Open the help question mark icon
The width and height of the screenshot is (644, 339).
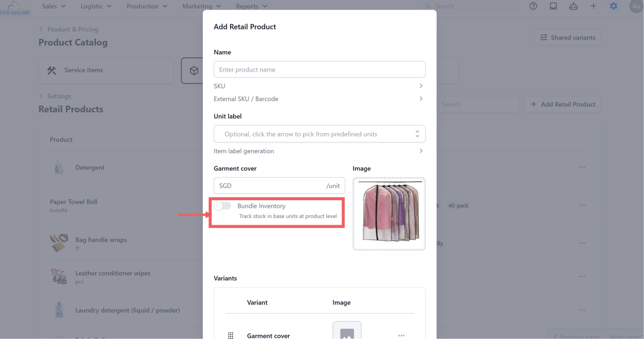click(533, 6)
